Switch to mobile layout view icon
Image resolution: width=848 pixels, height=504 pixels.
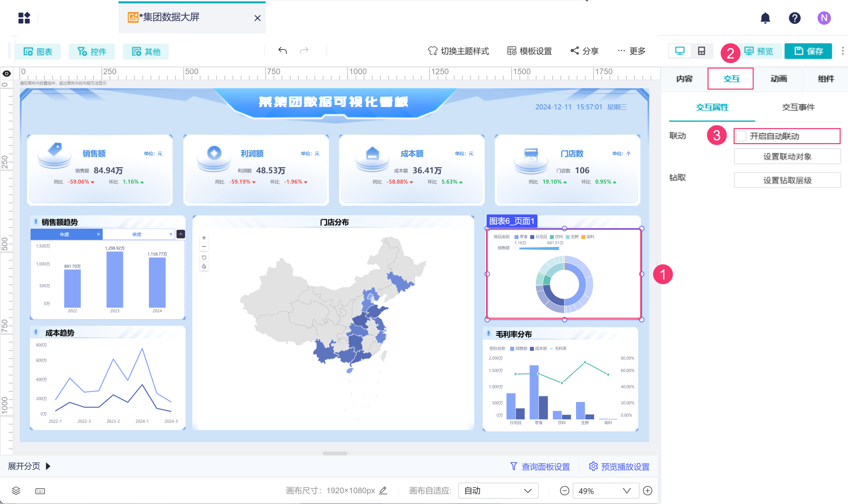point(701,51)
